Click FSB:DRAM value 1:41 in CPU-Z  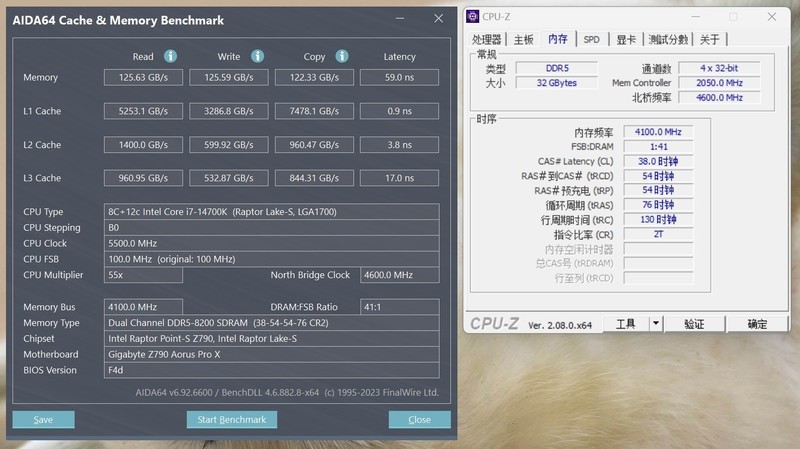click(658, 146)
